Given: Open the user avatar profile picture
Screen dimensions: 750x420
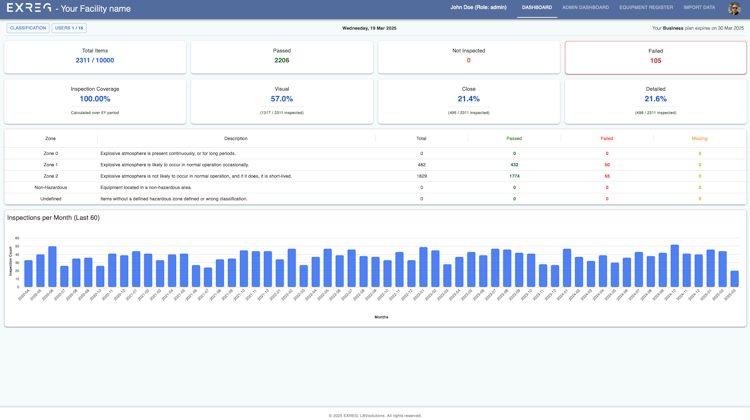Looking at the screenshot, I should click(734, 8).
